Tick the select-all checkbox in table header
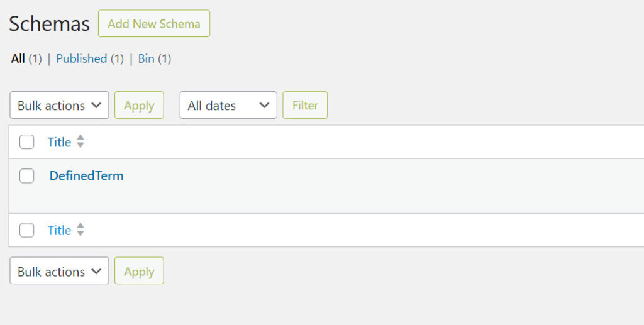 [26, 142]
